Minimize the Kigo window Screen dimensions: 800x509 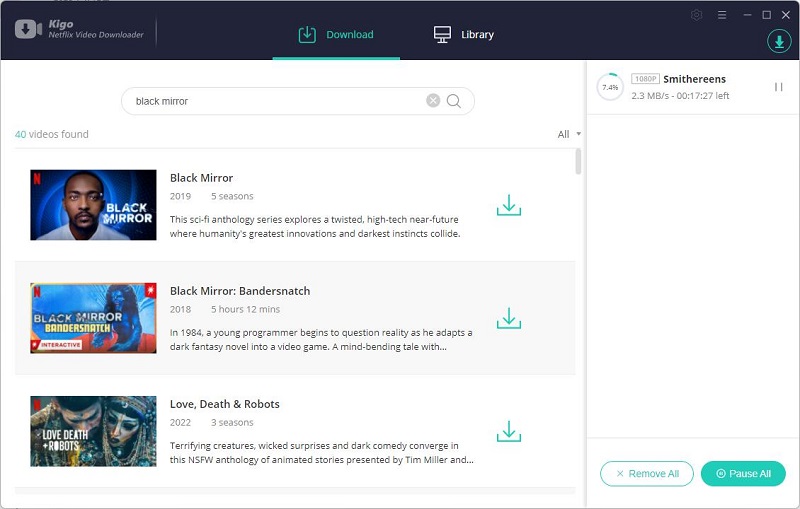pyautogui.click(x=747, y=15)
